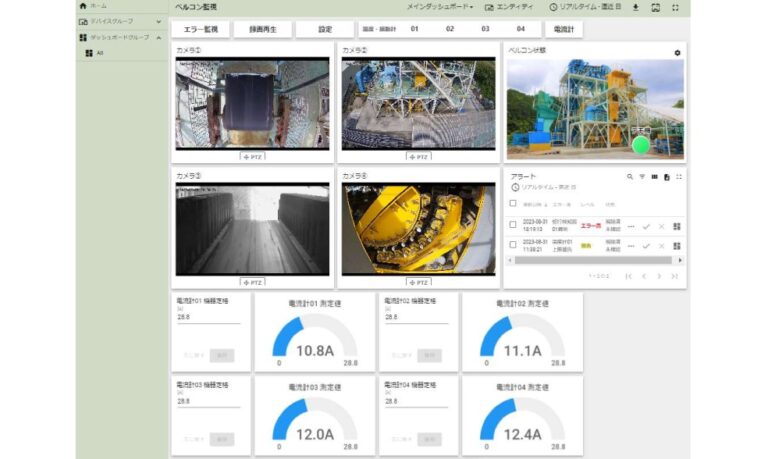Click the 電流計01 機器定格 input field
Image resolution: width=768 pixels, height=459 pixels.
(208, 317)
